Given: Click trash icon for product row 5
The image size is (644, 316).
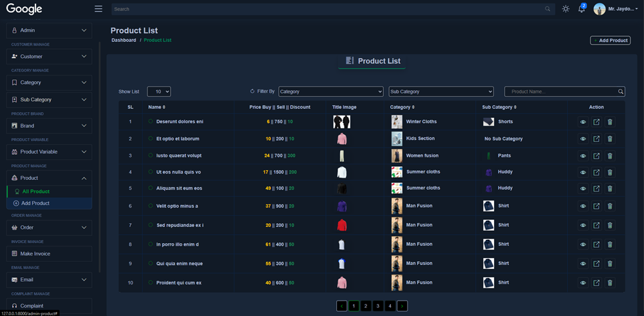Looking at the screenshot, I should [x=610, y=189].
